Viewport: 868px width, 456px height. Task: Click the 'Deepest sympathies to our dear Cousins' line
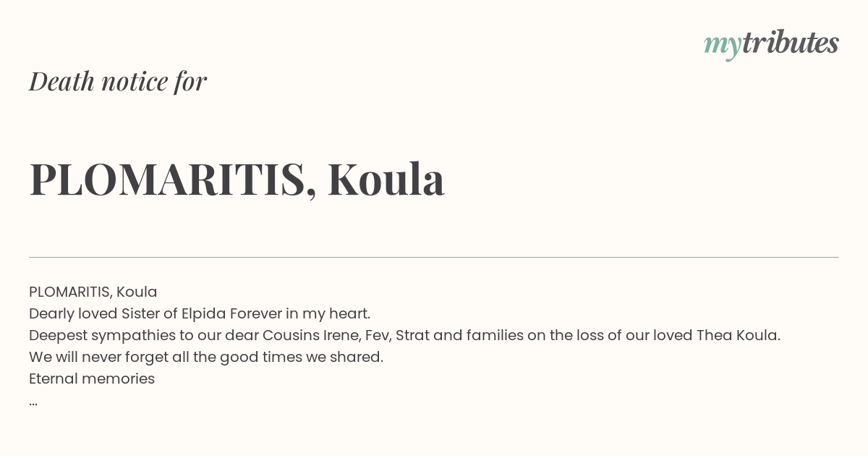[404, 335]
